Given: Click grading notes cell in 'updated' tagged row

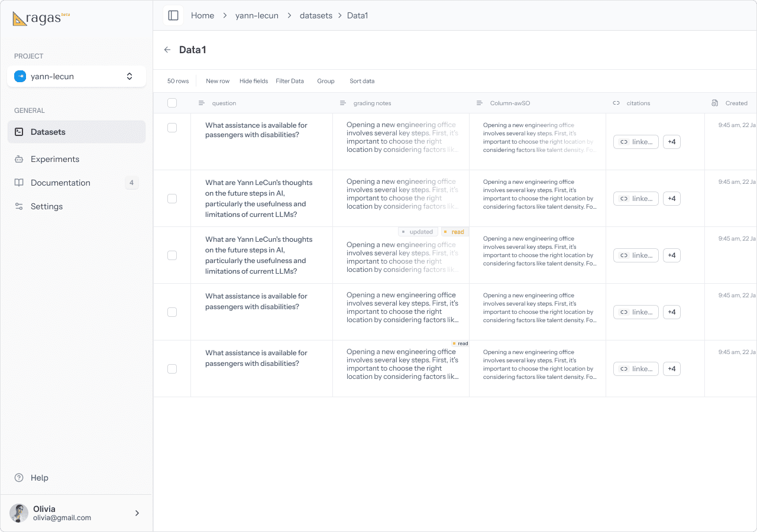Looking at the screenshot, I should [x=401, y=255].
